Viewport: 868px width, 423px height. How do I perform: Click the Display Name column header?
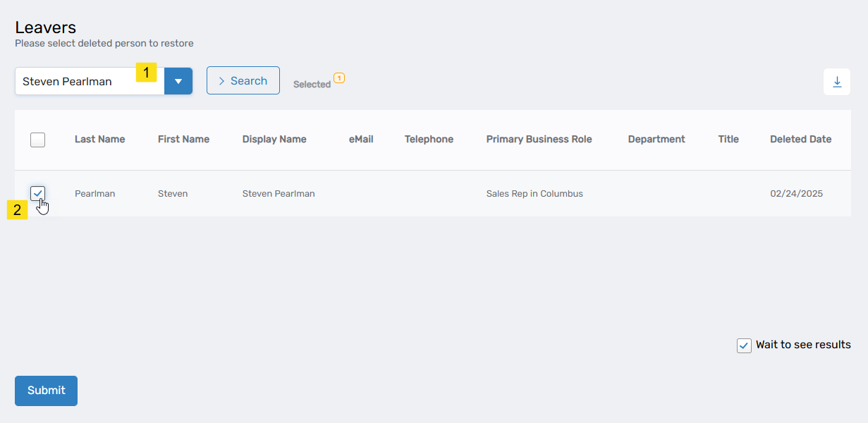point(274,140)
